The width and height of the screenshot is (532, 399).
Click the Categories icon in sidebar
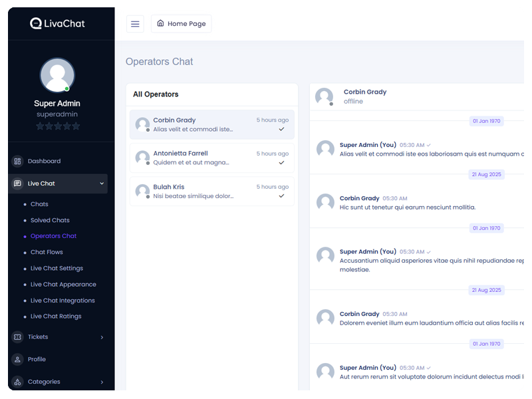tap(18, 382)
